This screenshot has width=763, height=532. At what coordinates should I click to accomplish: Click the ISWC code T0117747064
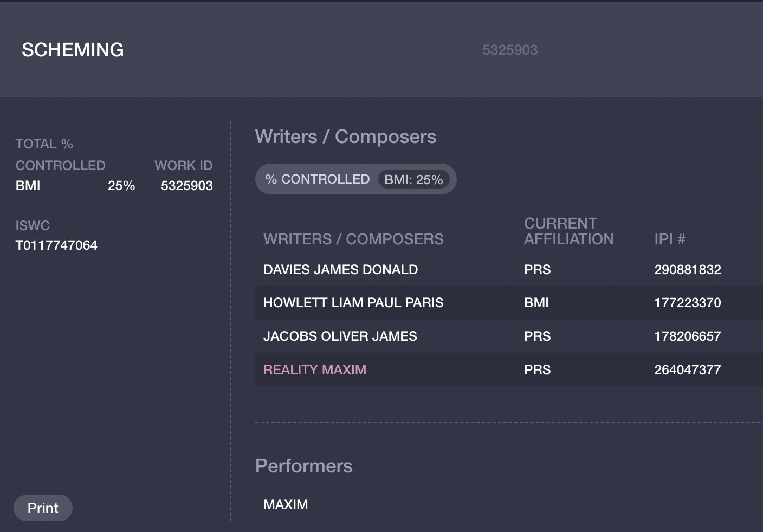pyautogui.click(x=56, y=245)
